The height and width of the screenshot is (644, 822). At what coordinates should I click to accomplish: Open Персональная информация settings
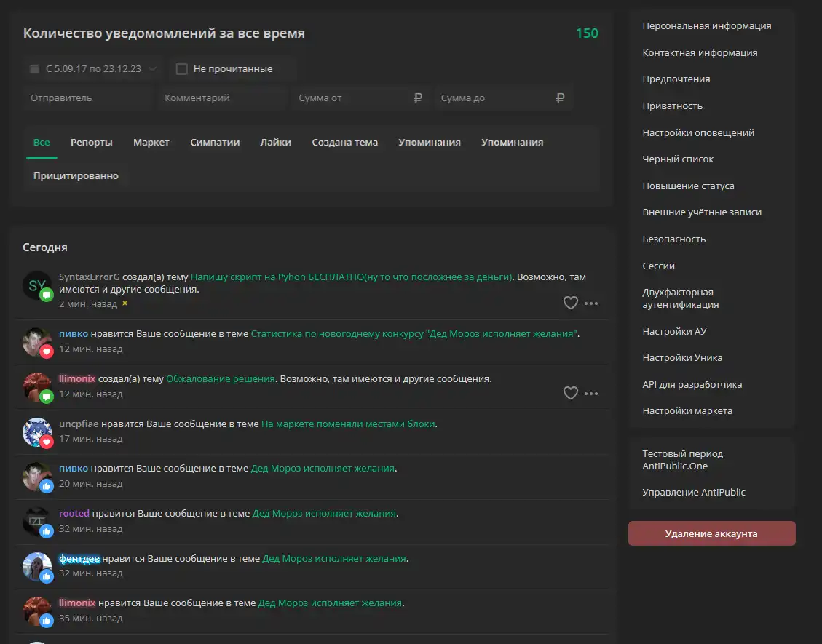pos(707,25)
